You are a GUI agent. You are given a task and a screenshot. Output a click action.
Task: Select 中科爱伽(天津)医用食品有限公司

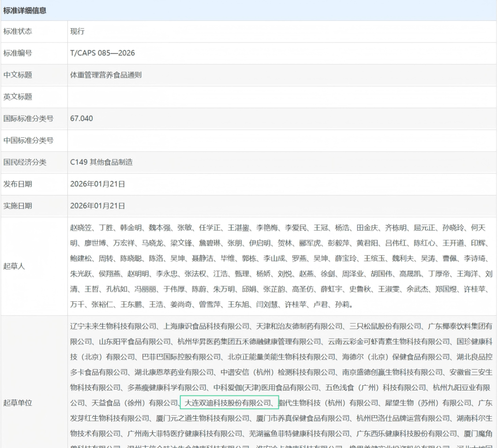(266, 388)
